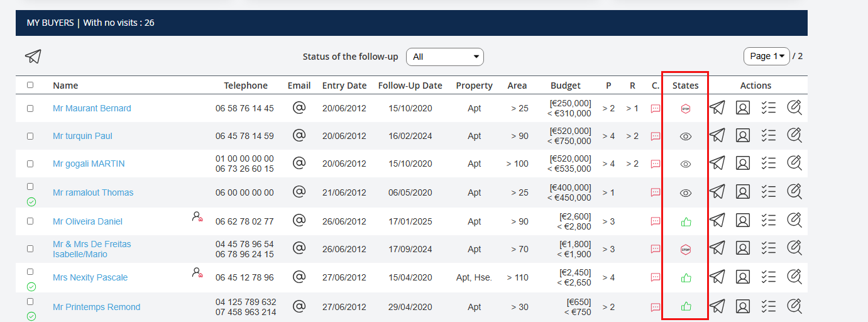Click the send icon above the Name column

[x=33, y=57]
